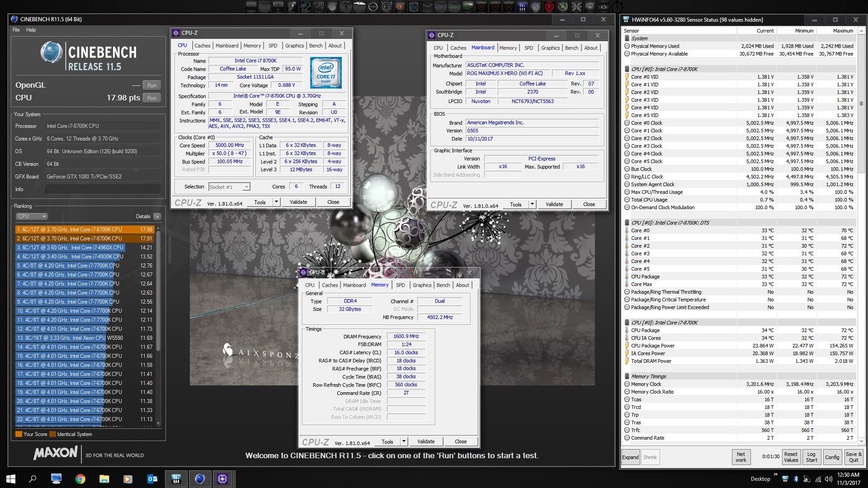Click Validate in CPU-Z Memory window

point(426,441)
